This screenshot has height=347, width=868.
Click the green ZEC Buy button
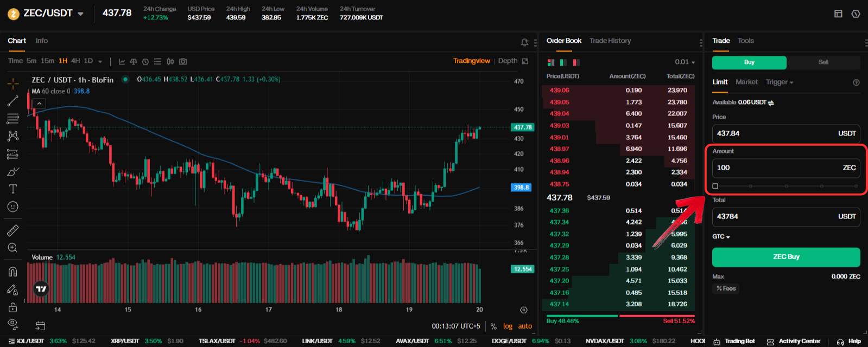[786, 257]
